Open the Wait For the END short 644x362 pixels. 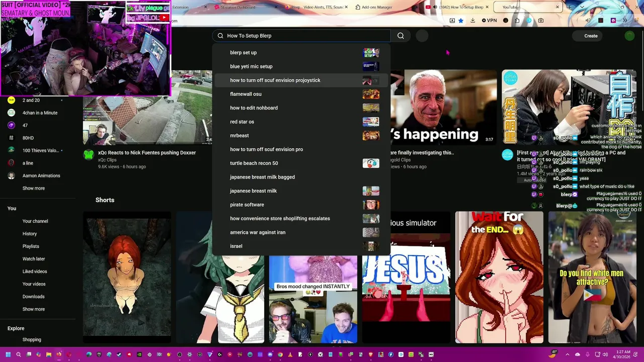tap(499, 277)
